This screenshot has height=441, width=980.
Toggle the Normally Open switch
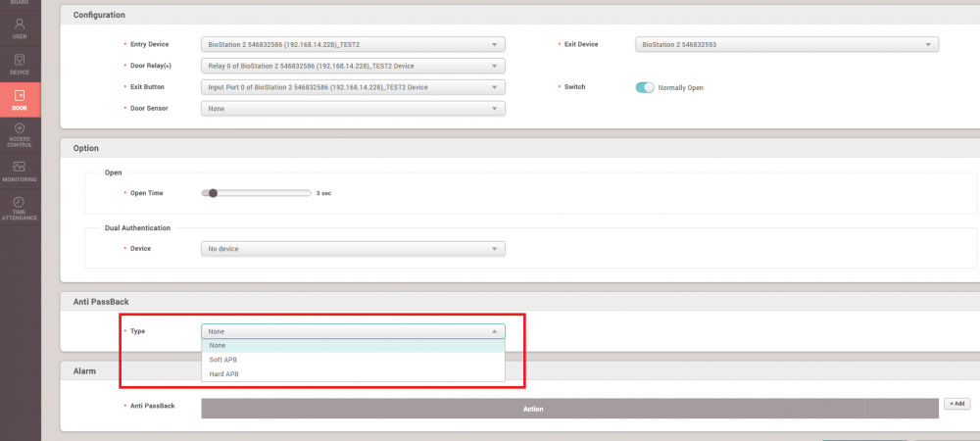coord(645,87)
